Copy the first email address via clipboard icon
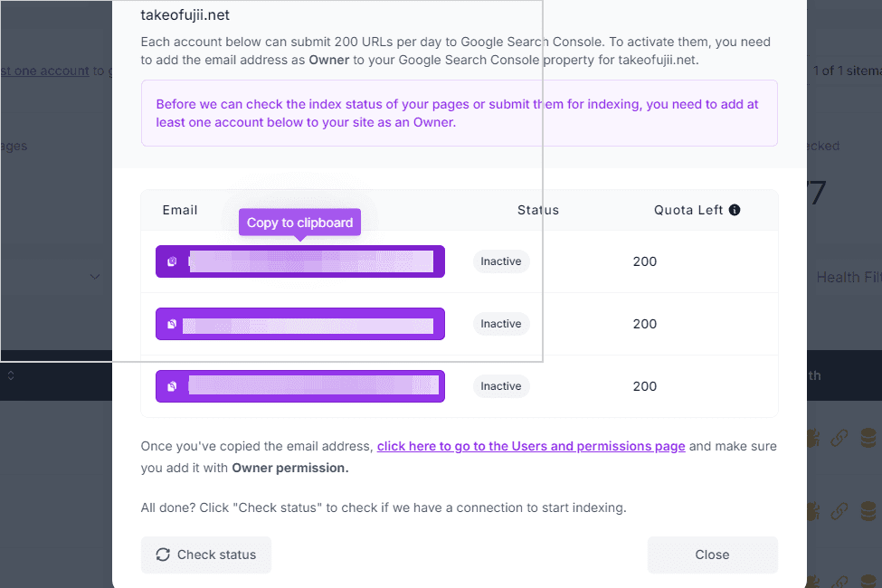The width and height of the screenshot is (882, 588). tap(172, 261)
